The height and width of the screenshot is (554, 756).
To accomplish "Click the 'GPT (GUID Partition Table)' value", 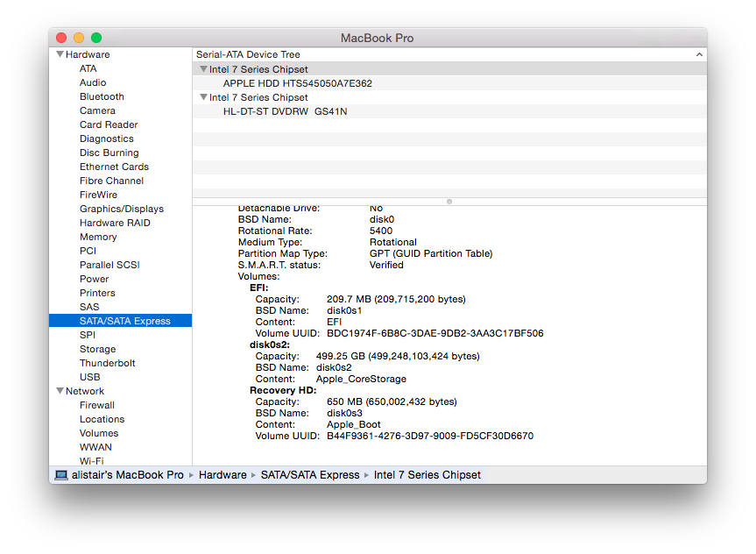I will (431, 253).
